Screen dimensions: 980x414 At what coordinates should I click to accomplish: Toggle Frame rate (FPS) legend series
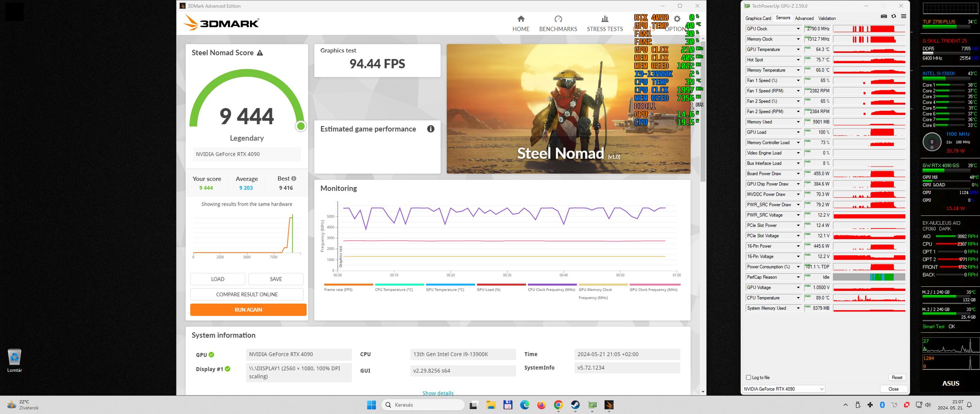point(348,287)
